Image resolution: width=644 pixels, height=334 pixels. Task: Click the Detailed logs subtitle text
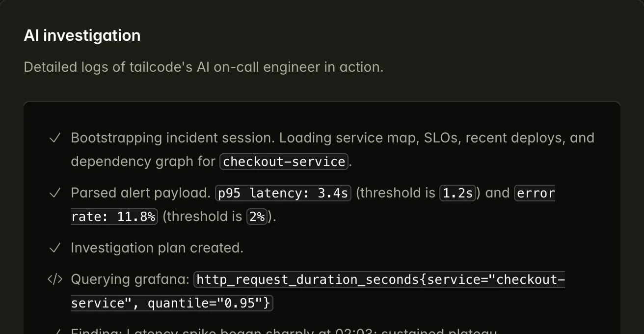point(203,67)
